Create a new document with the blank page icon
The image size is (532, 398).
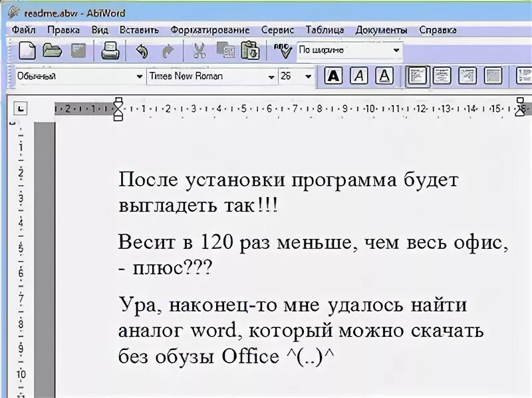click(27, 51)
